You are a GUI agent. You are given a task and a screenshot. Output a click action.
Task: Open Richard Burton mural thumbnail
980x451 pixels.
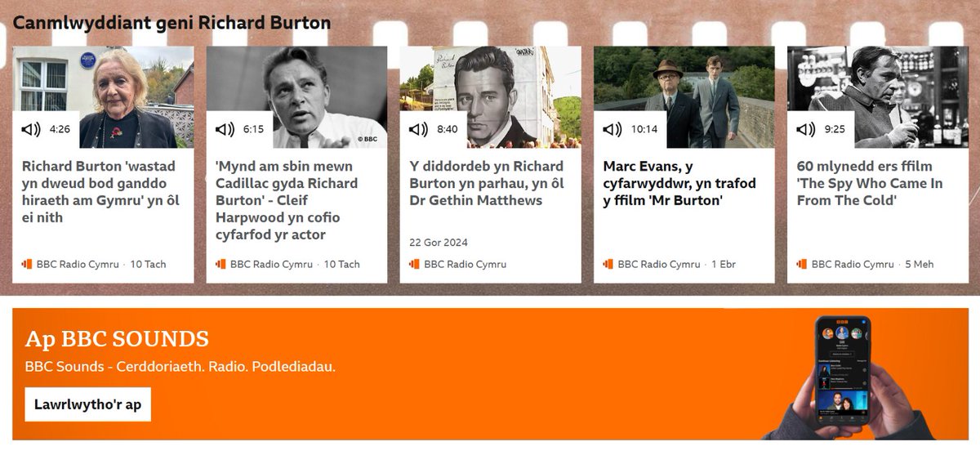tap(490, 97)
